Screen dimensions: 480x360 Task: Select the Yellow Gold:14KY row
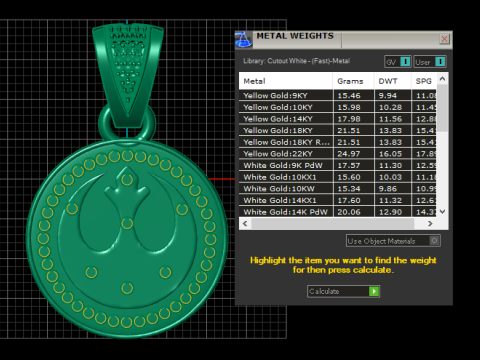coord(337,119)
